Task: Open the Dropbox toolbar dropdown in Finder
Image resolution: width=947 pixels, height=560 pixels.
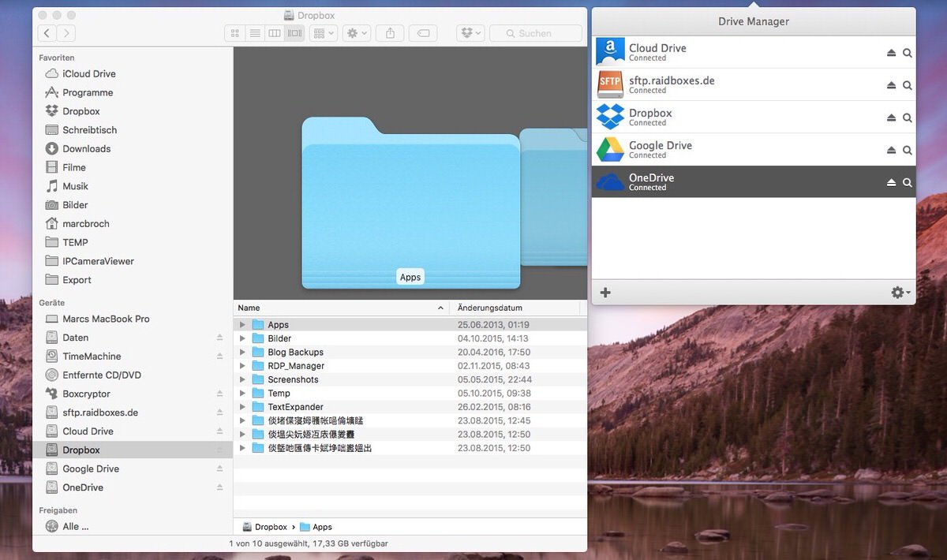Action: pos(470,33)
